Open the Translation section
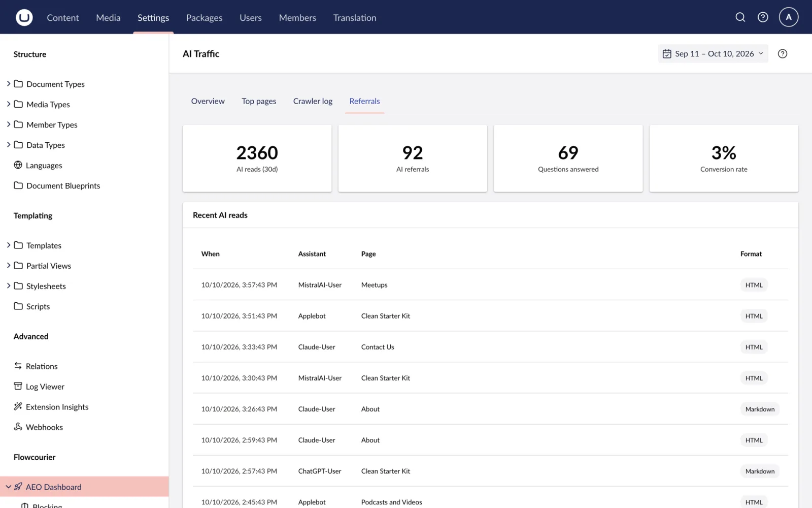This screenshot has height=508, width=812. [x=355, y=18]
